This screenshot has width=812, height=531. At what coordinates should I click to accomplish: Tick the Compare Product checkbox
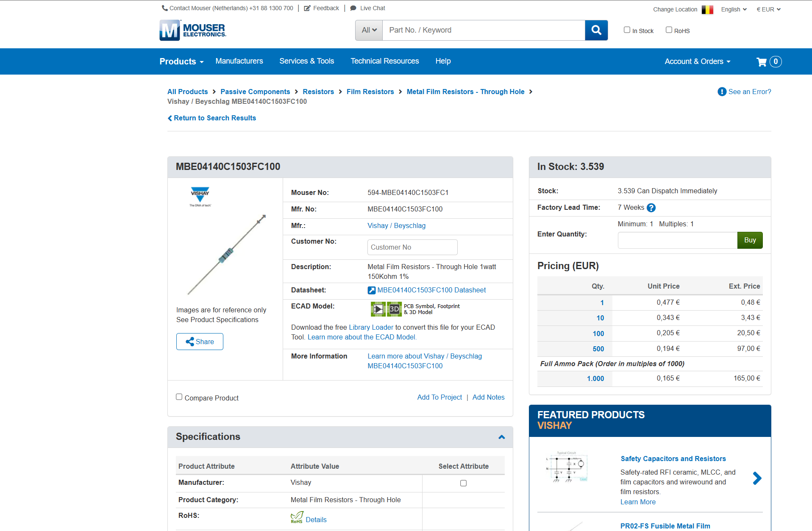pyautogui.click(x=179, y=397)
